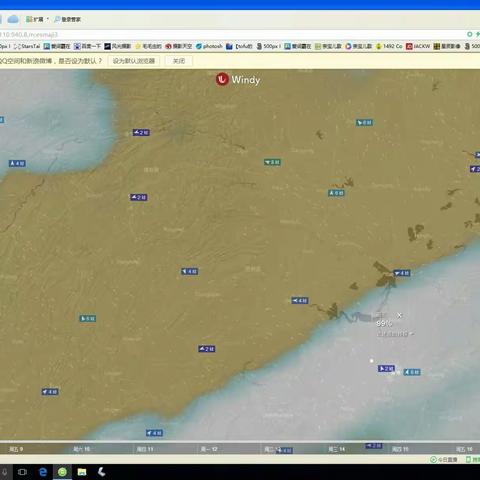The image size is (480, 480).
Task: Click the 99% value in map popup
Action: (x=384, y=323)
